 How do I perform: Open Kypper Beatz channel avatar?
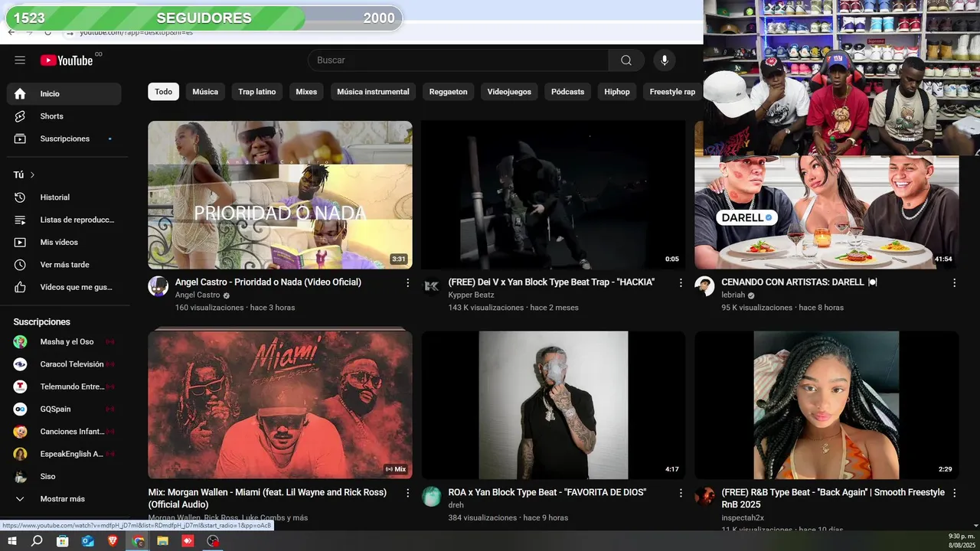(432, 286)
